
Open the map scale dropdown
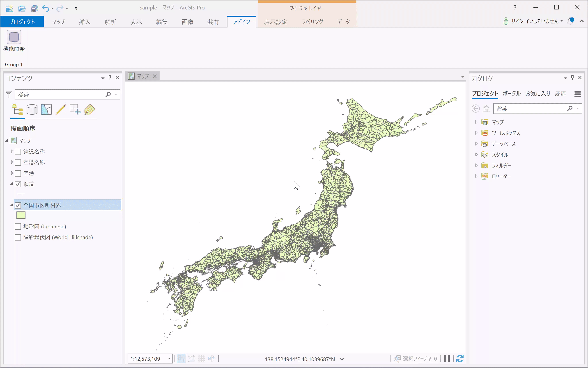[x=169, y=359]
